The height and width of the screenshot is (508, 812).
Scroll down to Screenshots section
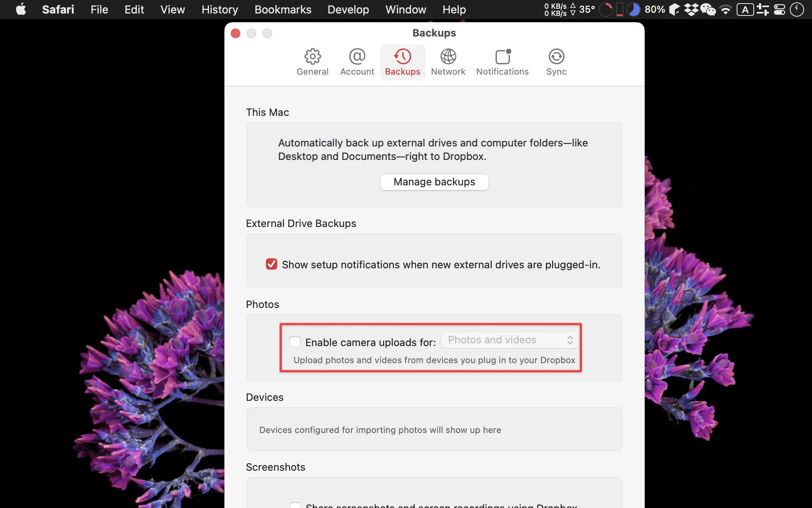275,467
